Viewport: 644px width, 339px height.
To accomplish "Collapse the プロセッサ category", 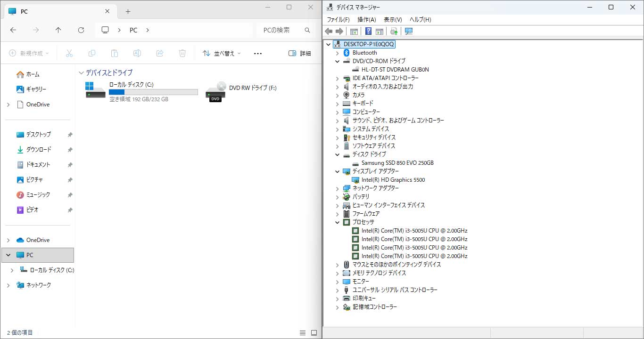I will (338, 222).
